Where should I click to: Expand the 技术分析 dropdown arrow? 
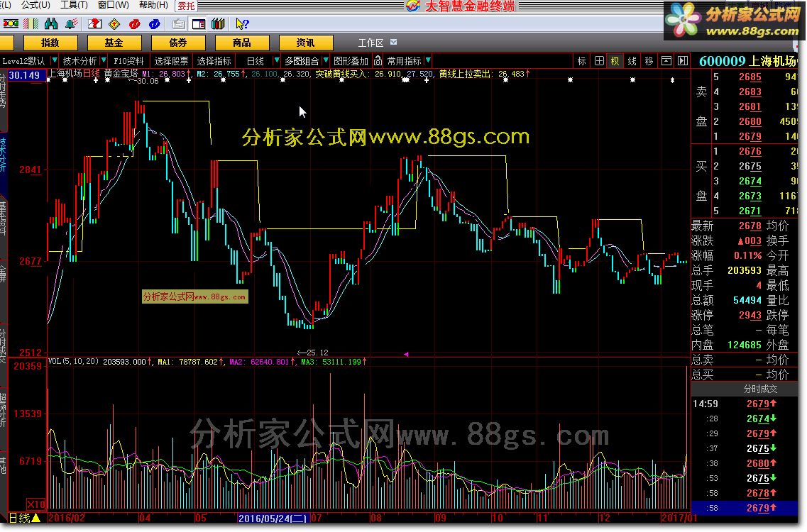coord(104,61)
